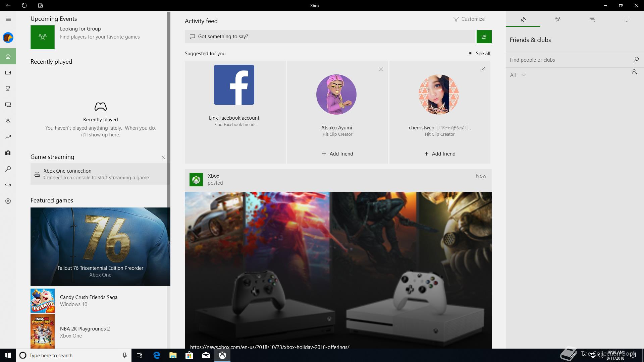Open Fallout 76 Tricentennial Edition featured game
644x362 pixels.
tap(100, 247)
